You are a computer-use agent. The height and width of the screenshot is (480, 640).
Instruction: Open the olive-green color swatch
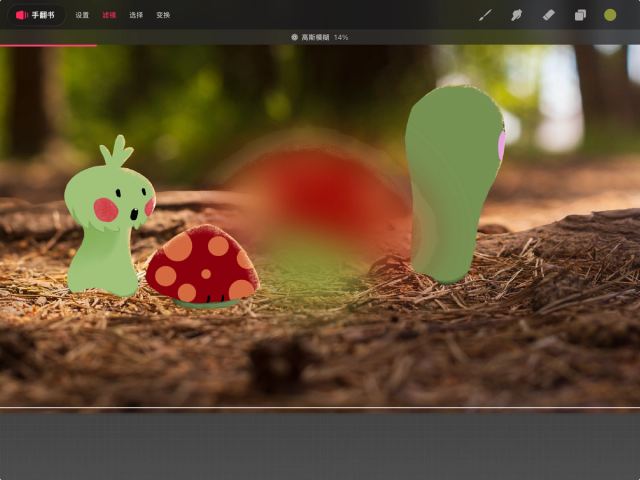click(x=610, y=15)
